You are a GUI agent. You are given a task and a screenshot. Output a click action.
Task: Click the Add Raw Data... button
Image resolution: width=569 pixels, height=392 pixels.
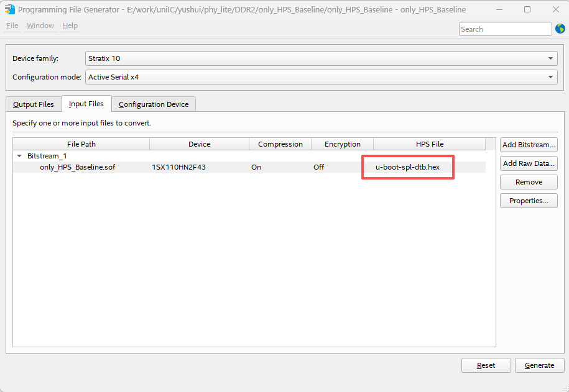(529, 163)
